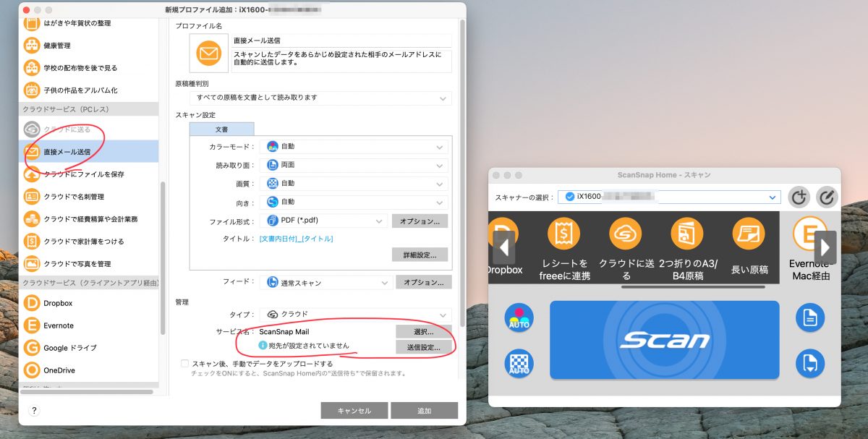Viewport: 868px width, 439px height.
Task: Click the profile description text box
Action: 341,61
